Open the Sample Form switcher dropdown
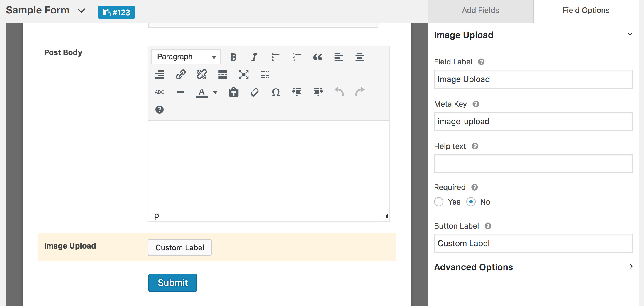 (x=81, y=11)
